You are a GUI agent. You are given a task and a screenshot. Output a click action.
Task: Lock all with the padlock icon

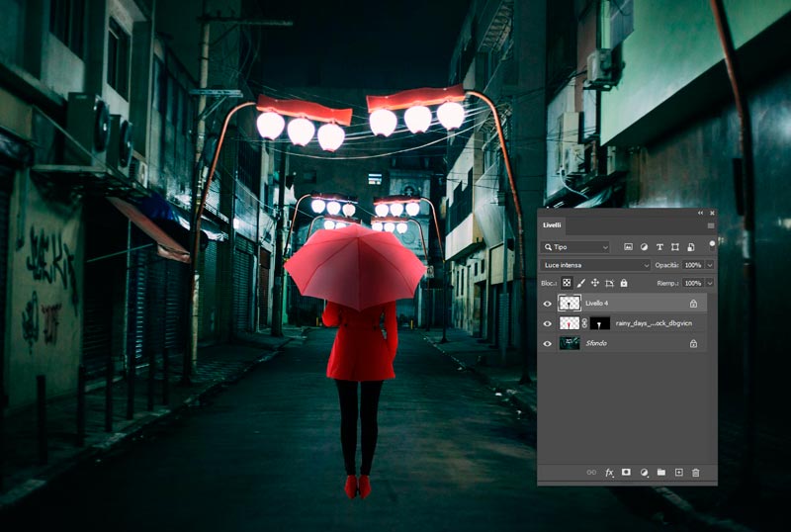click(624, 283)
